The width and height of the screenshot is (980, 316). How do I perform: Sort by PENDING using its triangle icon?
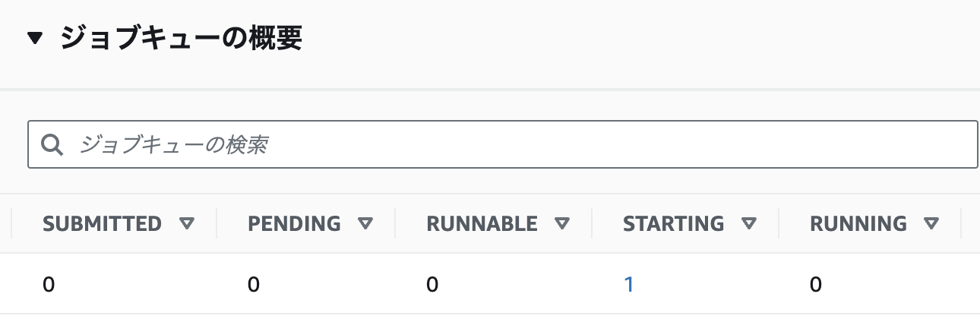pyautogui.click(x=366, y=223)
